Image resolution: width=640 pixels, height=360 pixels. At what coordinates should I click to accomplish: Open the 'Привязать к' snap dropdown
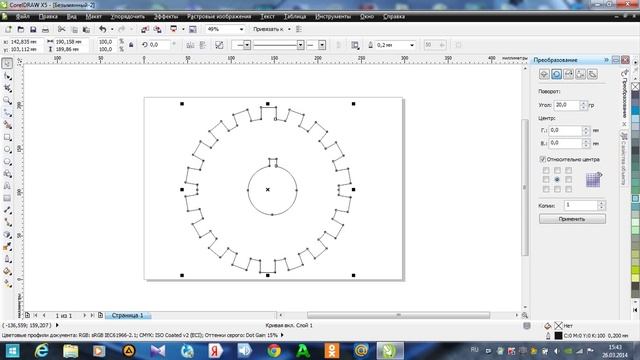[289, 29]
